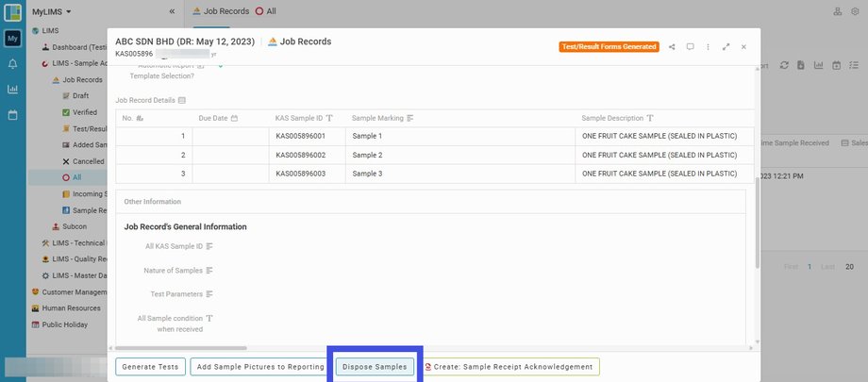Click refresh icon in background toolbar
The width and height of the screenshot is (868, 382).
pos(784,65)
